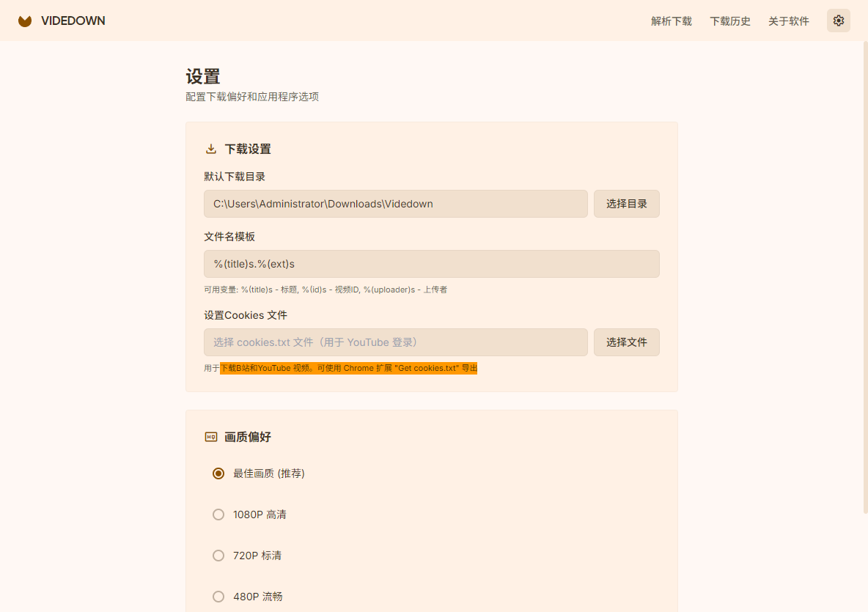
Task: Focus the default download directory field
Action: 396,204
